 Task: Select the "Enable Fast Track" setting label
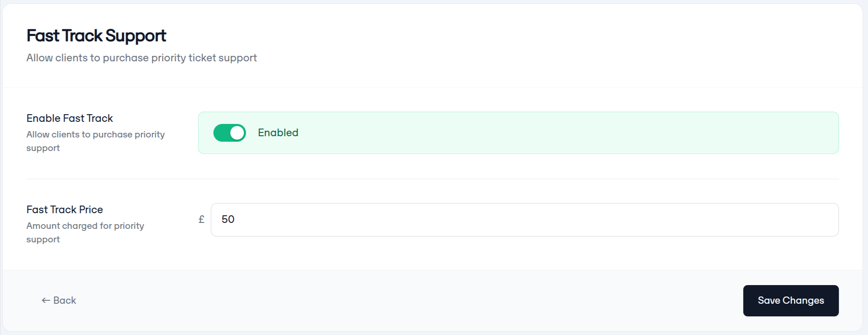(x=70, y=118)
